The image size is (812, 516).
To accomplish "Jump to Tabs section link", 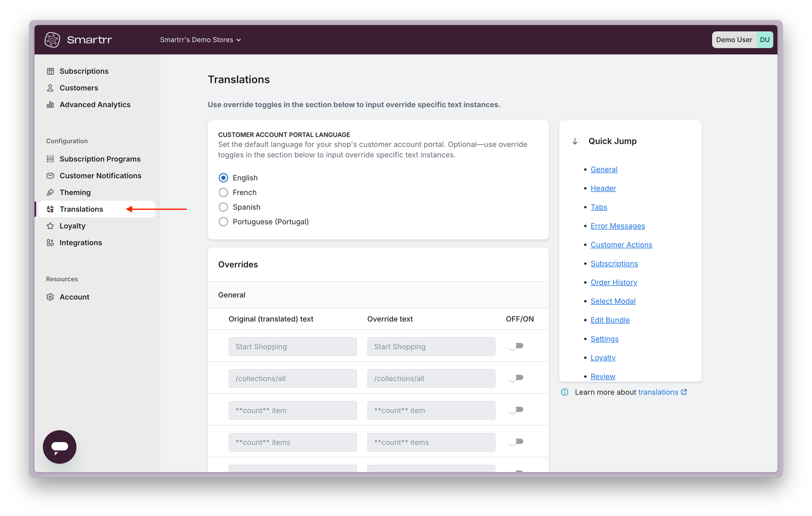I will 599,207.
